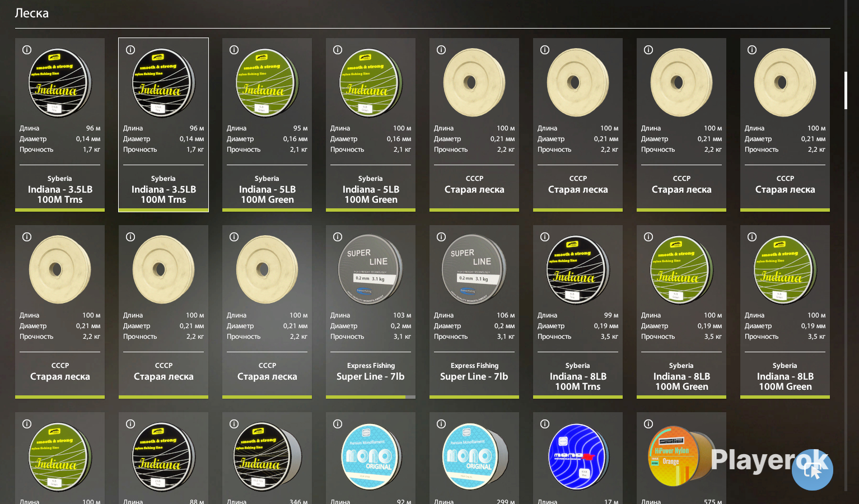Click 'Express Fishing' brand on the 106 м card
This screenshot has width=859, height=504.
[x=474, y=366]
